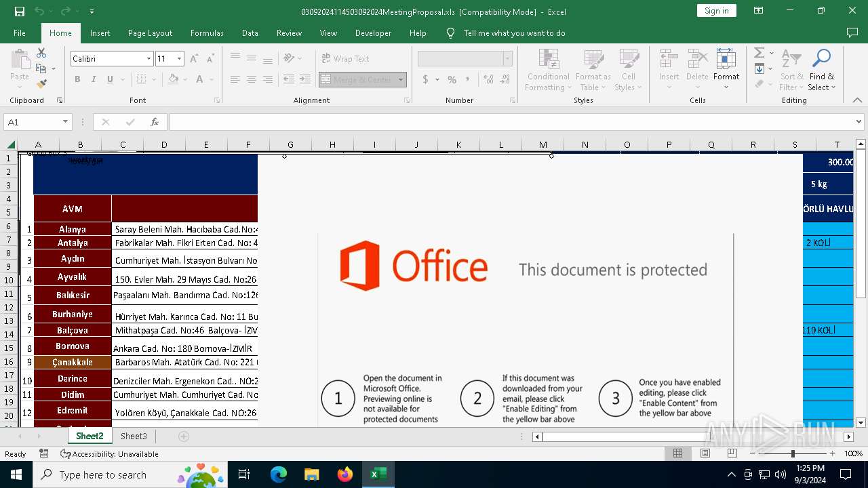868x488 pixels.
Task: Click the Redo arrow icon
Action: (66, 12)
